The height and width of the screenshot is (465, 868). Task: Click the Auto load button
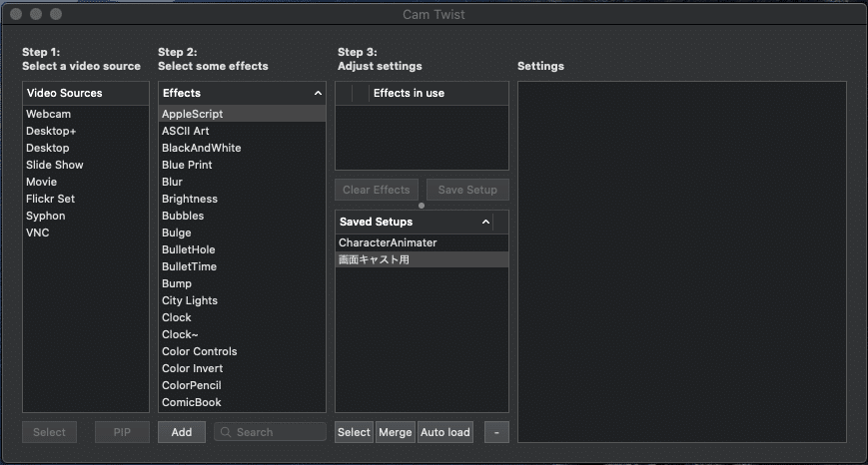click(444, 432)
